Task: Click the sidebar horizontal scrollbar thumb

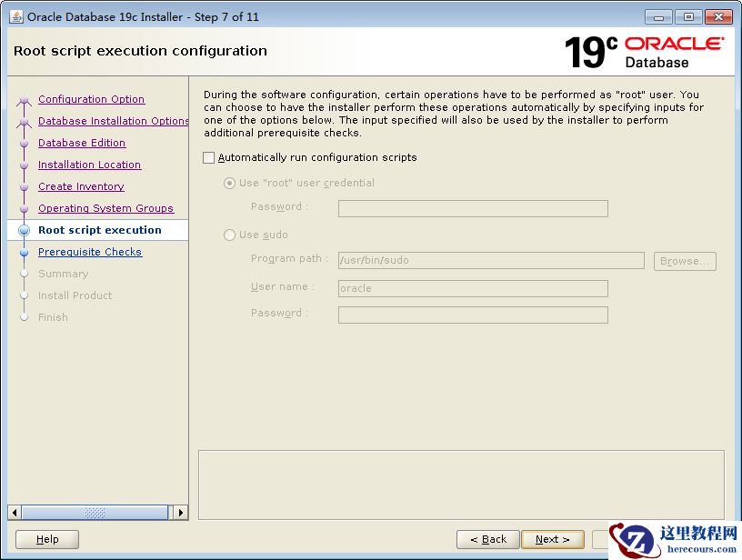Action: [x=95, y=512]
